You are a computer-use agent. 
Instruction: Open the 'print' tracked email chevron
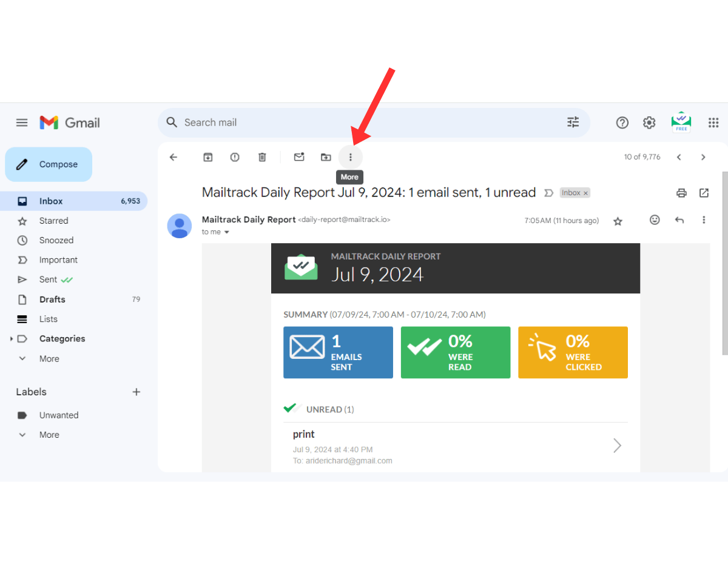[x=617, y=446]
